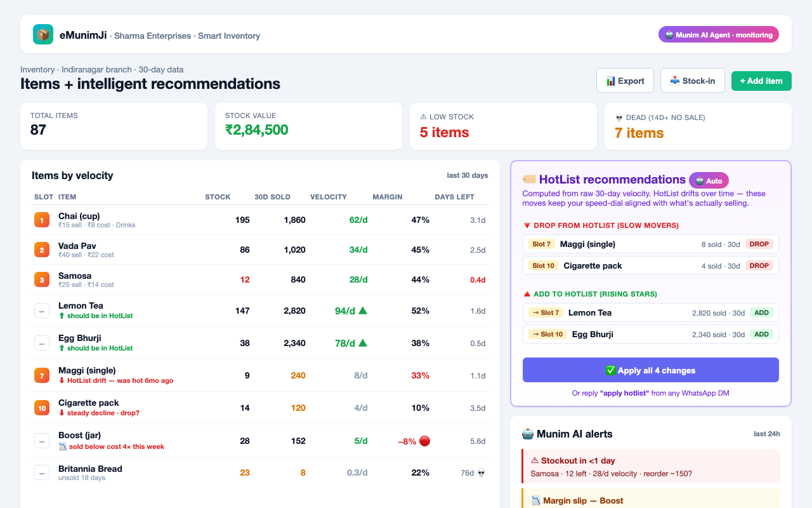
Task: Click the HotList tag icon in heading
Action: (x=529, y=180)
